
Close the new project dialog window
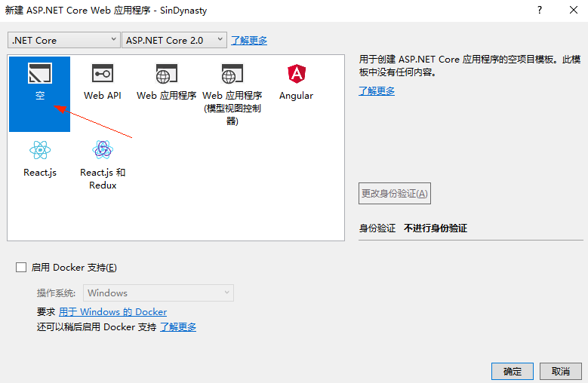pyautogui.click(x=574, y=10)
